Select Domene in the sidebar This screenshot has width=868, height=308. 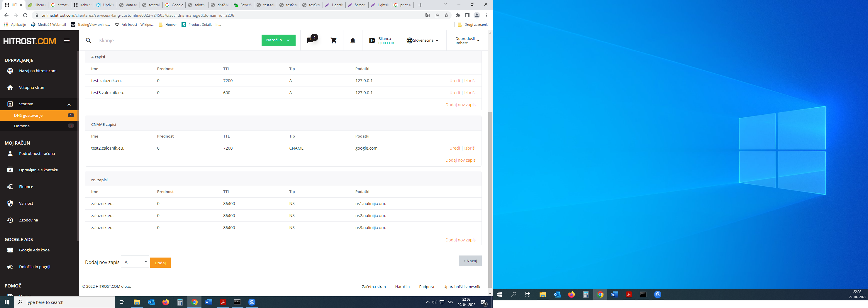[x=39, y=126]
